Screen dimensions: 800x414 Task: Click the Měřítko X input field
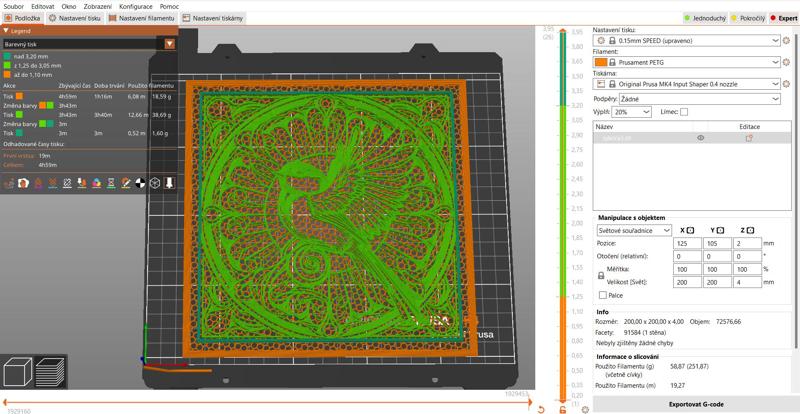tap(687, 269)
